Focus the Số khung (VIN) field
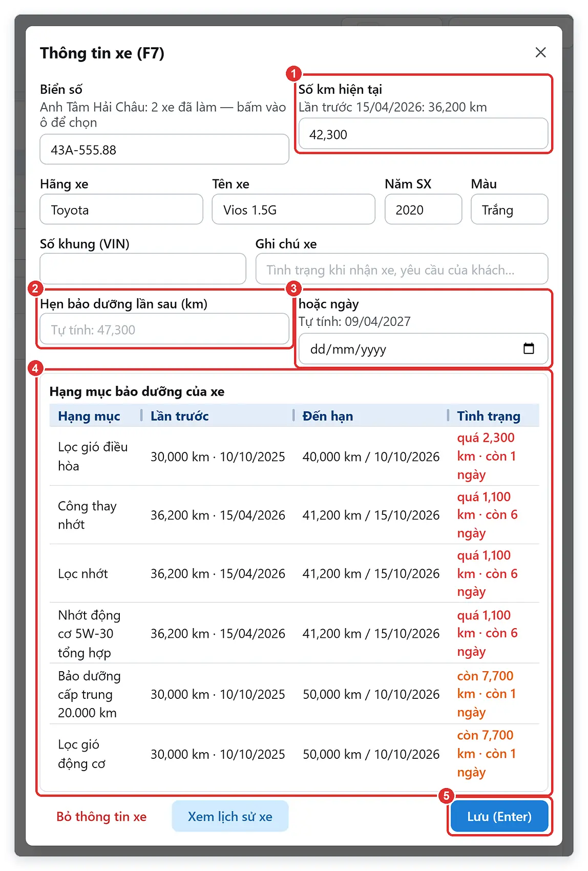Screen dimensions: 588x871 (143, 269)
